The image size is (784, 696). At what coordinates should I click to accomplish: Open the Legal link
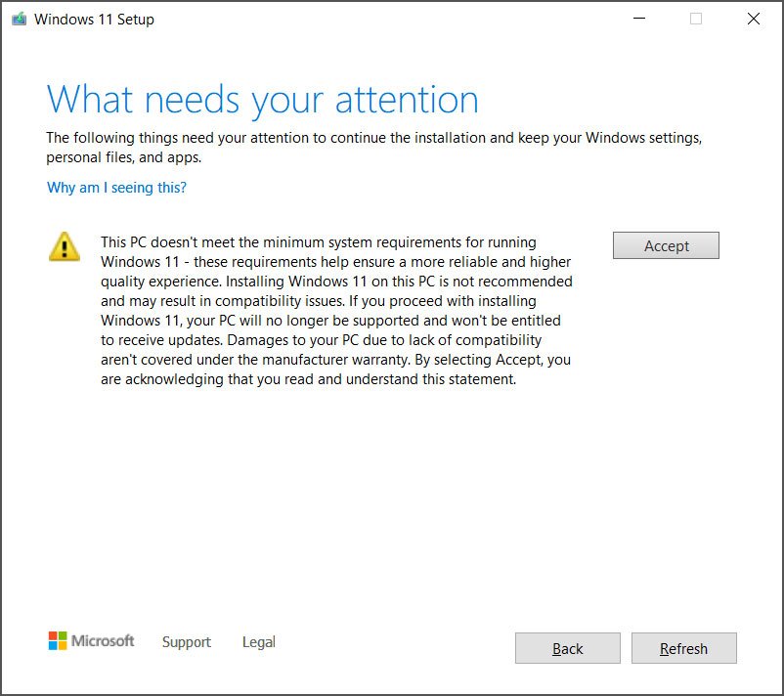(x=258, y=641)
